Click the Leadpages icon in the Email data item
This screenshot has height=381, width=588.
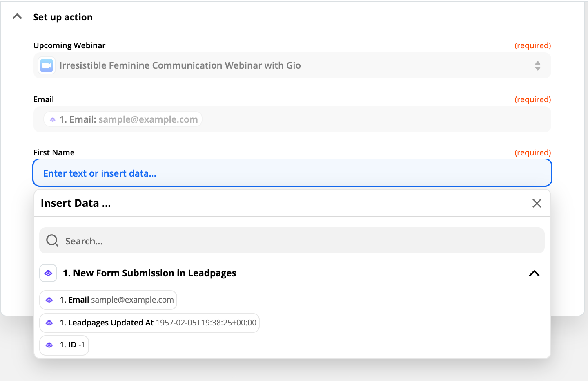[49, 300]
